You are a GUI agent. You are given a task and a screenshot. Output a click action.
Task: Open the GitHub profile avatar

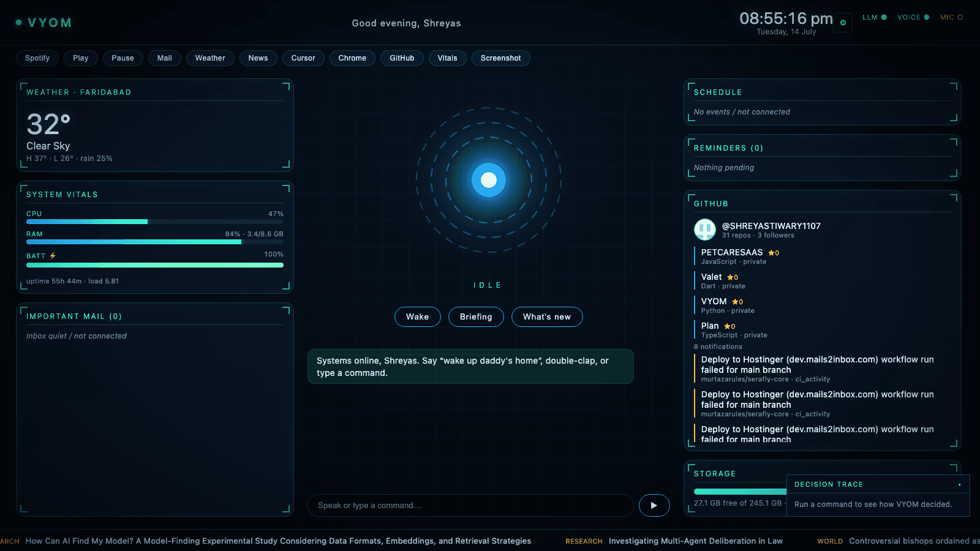tap(705, 230)
